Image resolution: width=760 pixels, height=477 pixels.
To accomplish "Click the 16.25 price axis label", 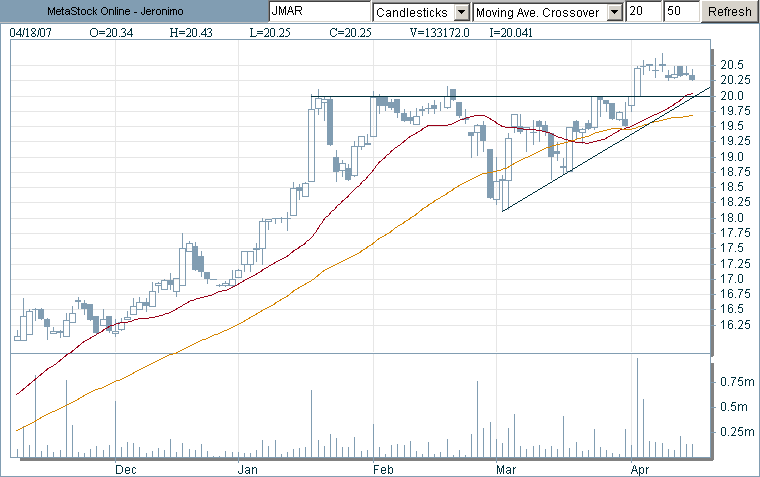I will point(735,325).
